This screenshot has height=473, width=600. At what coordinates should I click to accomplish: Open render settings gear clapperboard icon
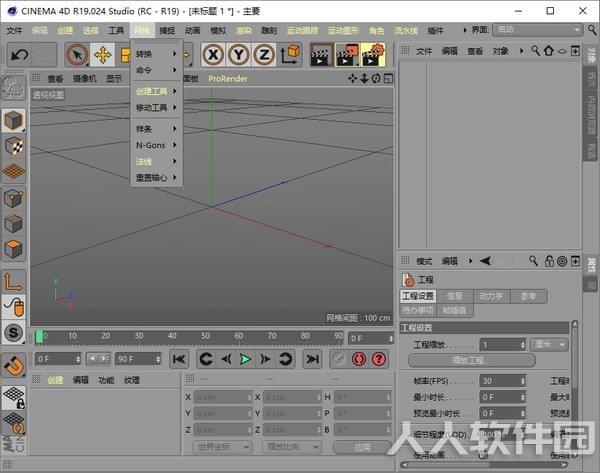(373, 55)
